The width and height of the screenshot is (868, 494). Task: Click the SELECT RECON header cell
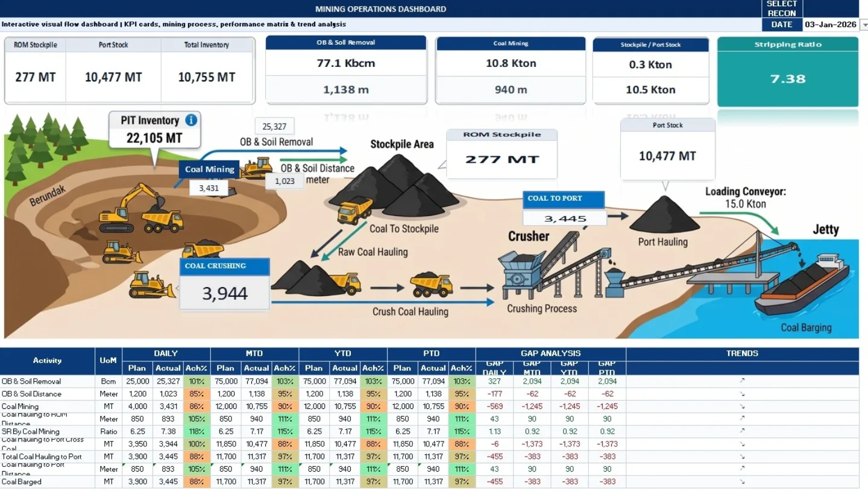tap(781, 8)
